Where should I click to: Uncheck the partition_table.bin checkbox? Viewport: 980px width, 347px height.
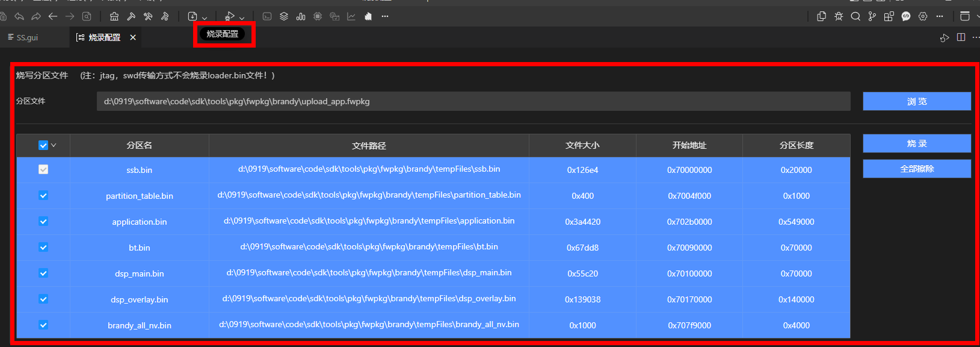coord(43,195)
